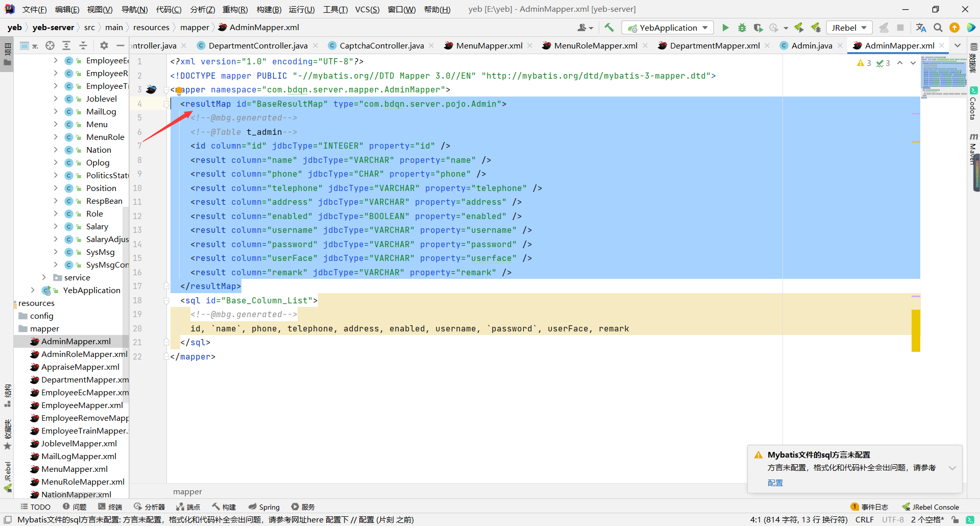Expand the Nation class node
This screenshot has width=980, height=526.
tap(56, 150)
